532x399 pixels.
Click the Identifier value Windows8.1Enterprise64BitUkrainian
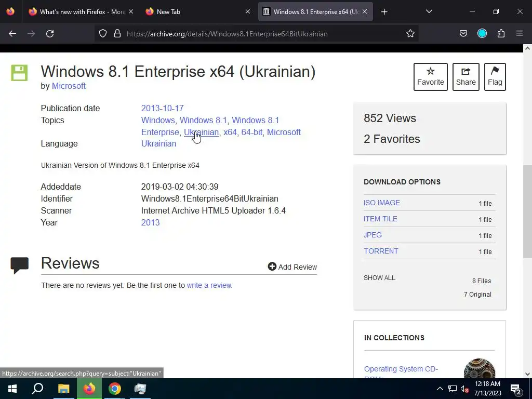[x=210, y=199]
